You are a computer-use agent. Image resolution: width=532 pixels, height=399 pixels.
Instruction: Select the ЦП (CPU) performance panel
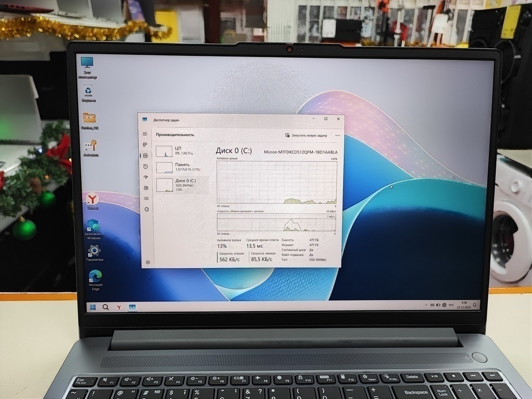pyautogui.click(x=170, y=151)
